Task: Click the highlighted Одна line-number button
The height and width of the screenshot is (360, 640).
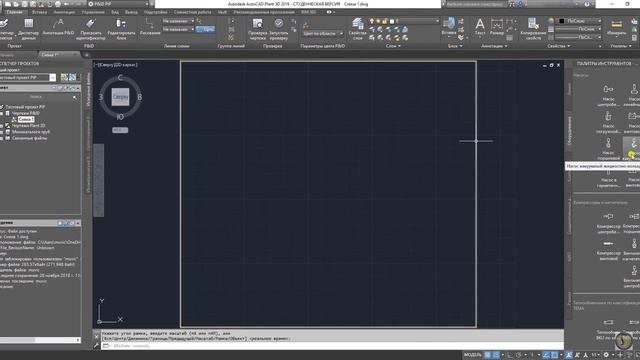Action: click(205, 29)
